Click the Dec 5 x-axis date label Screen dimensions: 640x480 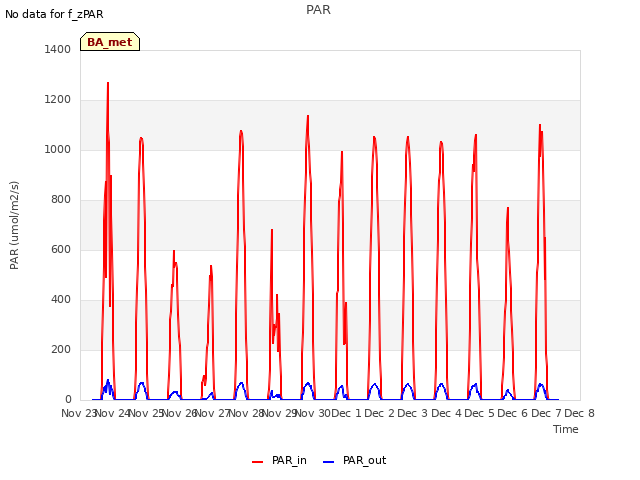tap(480, 413)
